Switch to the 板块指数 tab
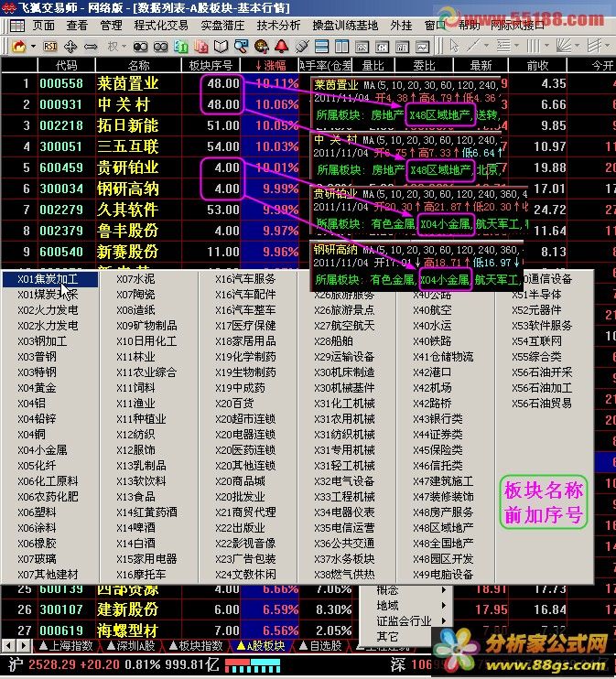616x679 pixels. 196,646
